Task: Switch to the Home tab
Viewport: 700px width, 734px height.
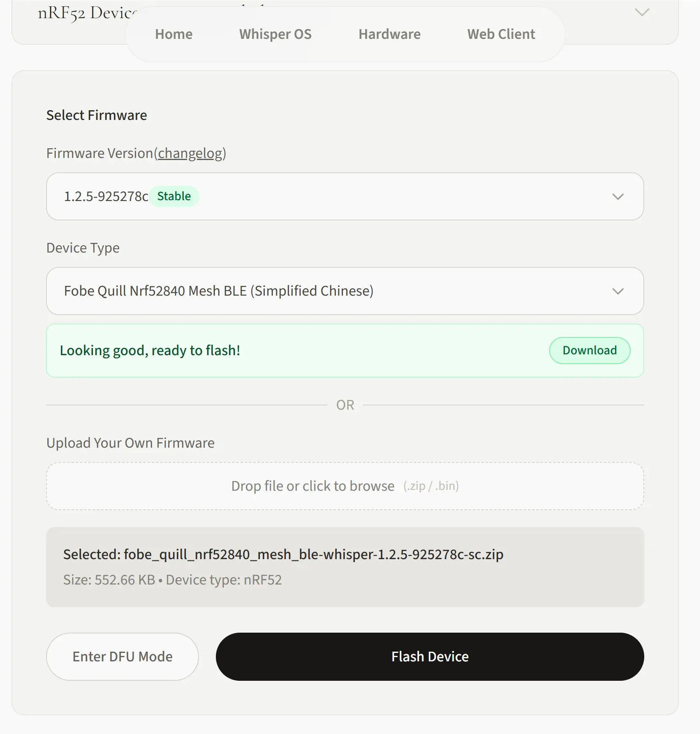Action: (174, 34)
